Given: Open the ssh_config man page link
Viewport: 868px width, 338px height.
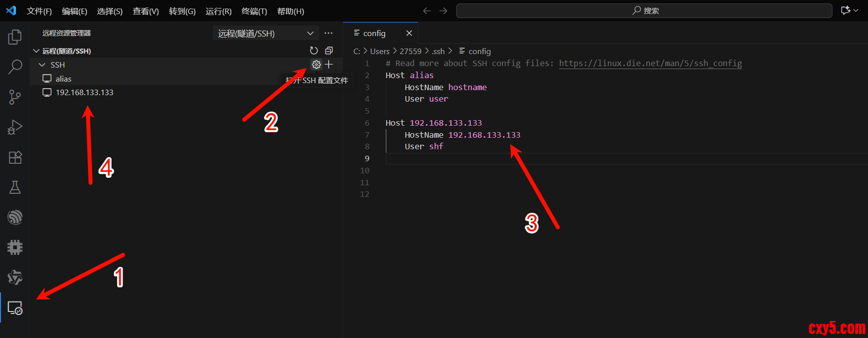Looking at the screenshot, I should click(x=650, y=63).
